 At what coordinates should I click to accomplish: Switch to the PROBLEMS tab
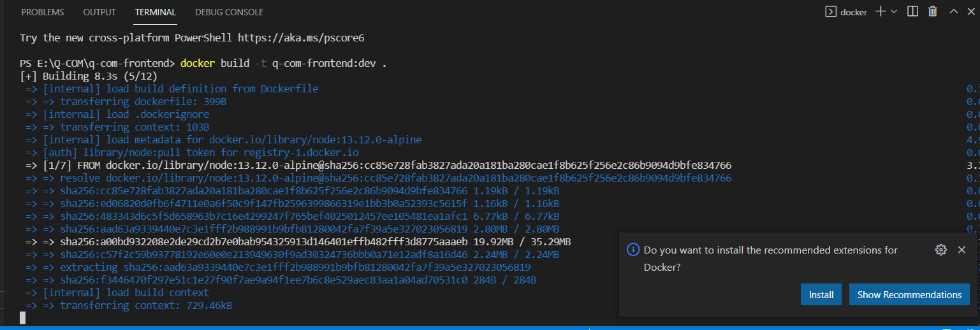coord(43,12)
